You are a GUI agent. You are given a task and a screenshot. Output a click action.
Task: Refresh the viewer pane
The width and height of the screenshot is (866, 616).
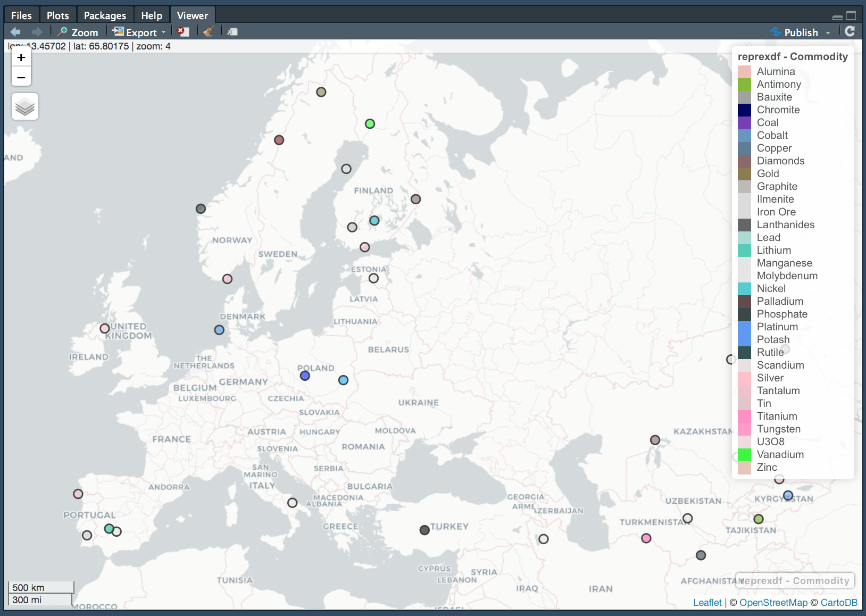tap(850, 31)
